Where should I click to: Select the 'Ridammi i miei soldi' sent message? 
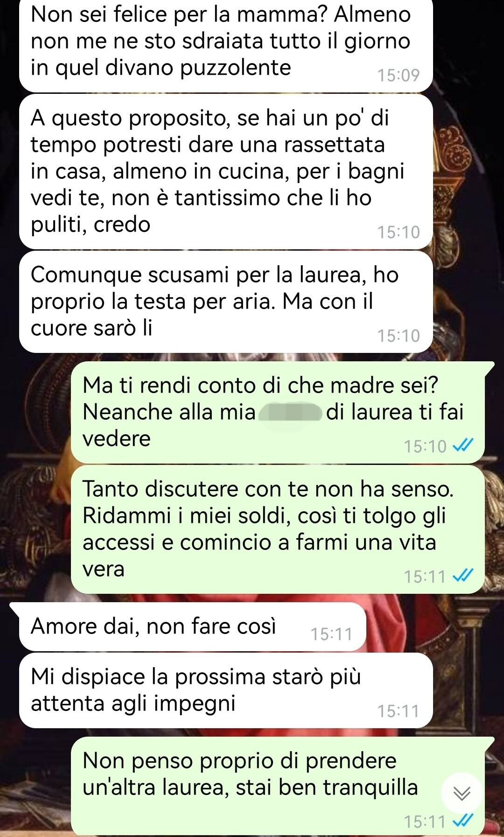278,529
